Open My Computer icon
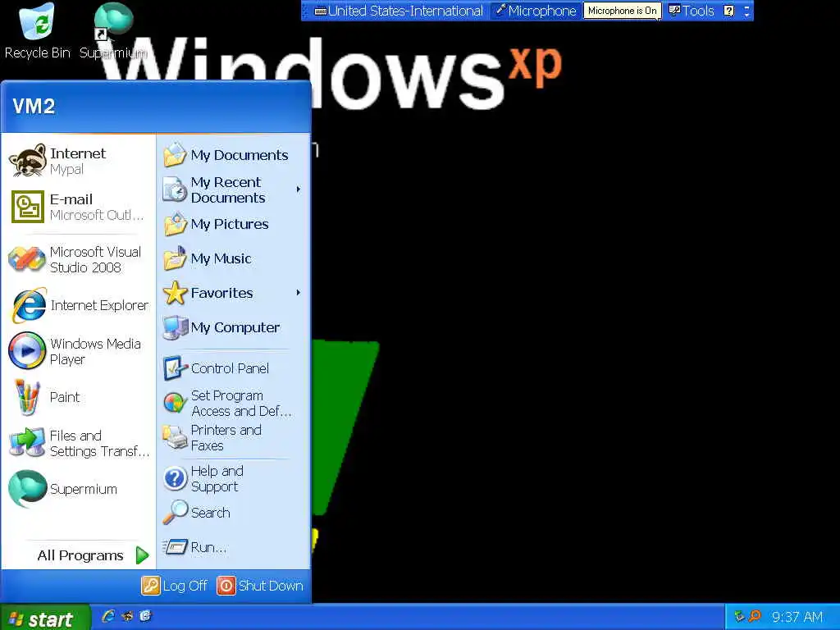 pos(175,327)
